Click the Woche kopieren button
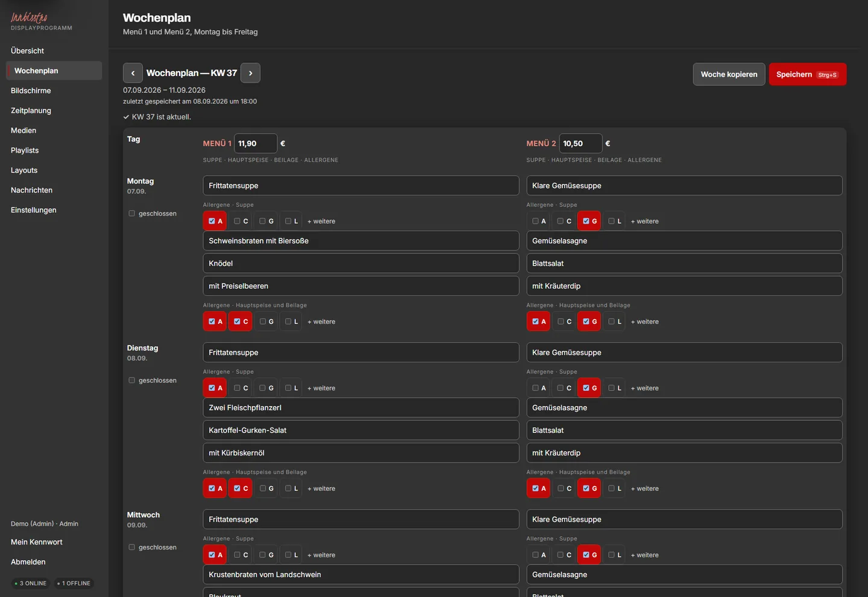Screen dimensions: 868x597 click(x=729, y=74)
